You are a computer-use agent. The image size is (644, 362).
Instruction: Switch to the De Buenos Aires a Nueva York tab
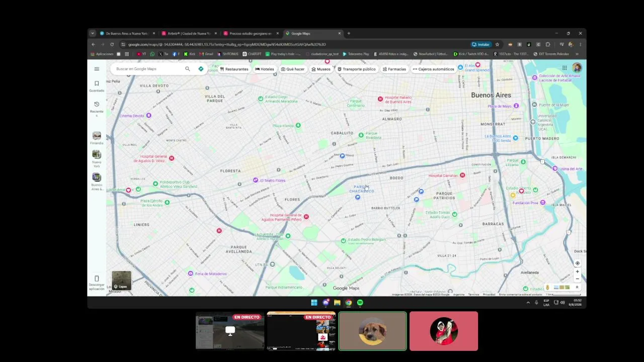click(x=126, y=34)
